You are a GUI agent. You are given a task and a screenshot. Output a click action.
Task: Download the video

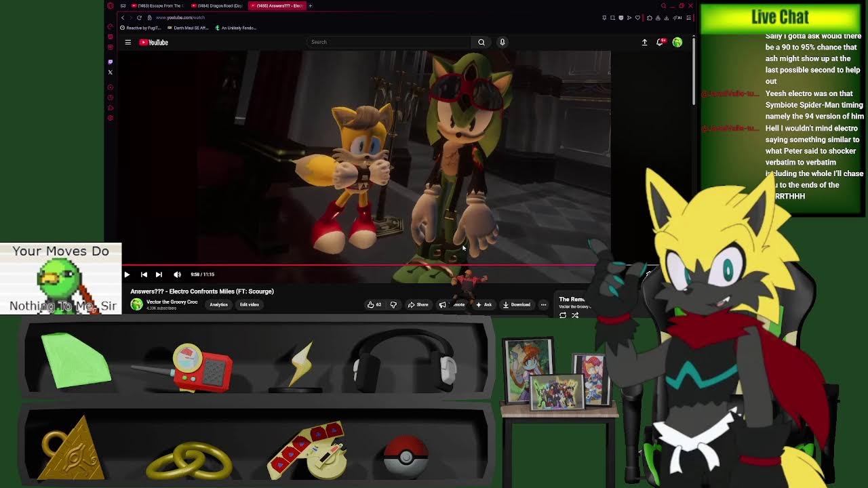(517, 305)
